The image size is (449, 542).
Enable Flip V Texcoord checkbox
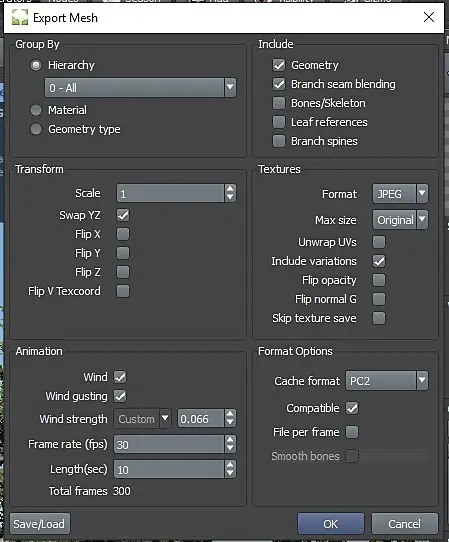tap(123, 291)
